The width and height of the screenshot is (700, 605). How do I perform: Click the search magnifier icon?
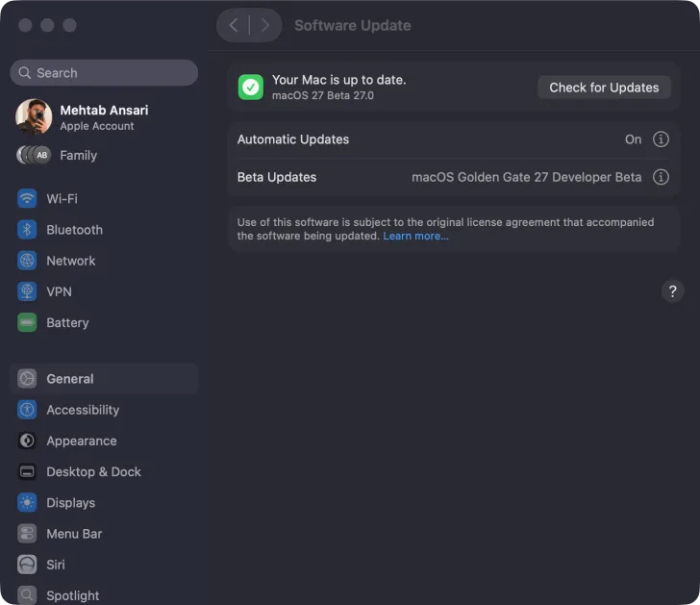[25, 73]
